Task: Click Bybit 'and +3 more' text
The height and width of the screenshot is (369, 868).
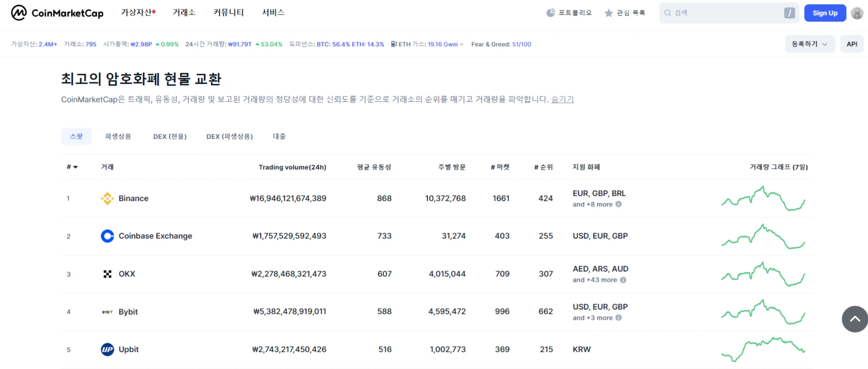Action: (592, 318)
